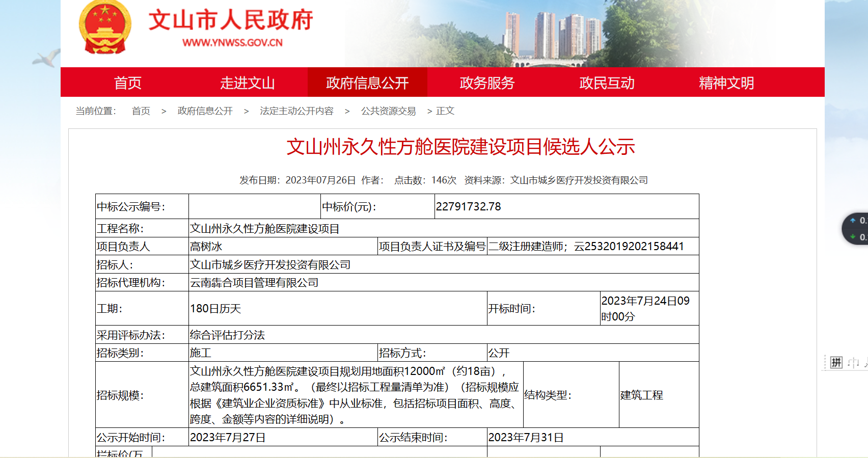The image size is (868, 458).
Task: Navigate to the 精神文明 section
Action: pyautogui.click(x=726, y=83)
